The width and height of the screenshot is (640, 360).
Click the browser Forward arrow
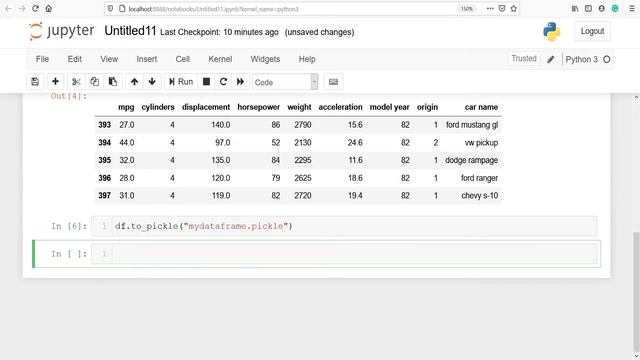pos(22,9)
